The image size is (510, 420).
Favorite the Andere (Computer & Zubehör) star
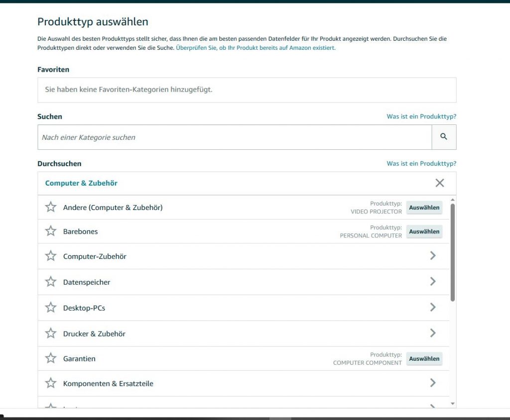click(51, 207)
